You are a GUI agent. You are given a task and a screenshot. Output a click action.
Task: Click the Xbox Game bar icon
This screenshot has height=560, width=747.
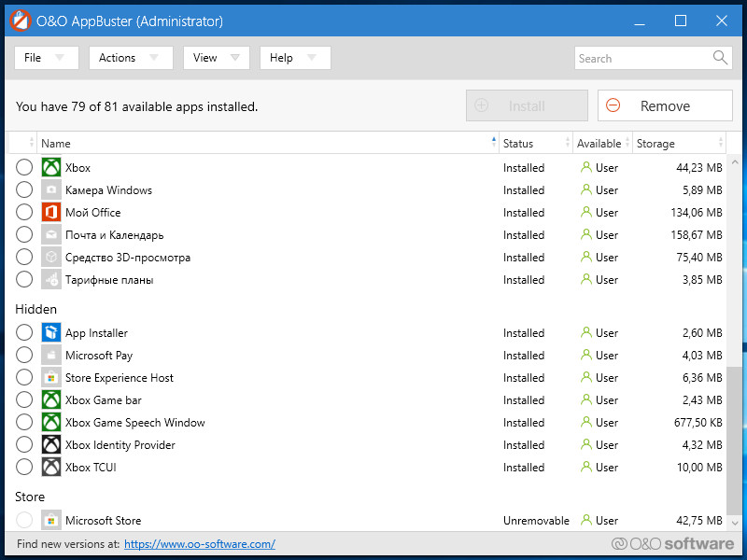tap(51, 399)
